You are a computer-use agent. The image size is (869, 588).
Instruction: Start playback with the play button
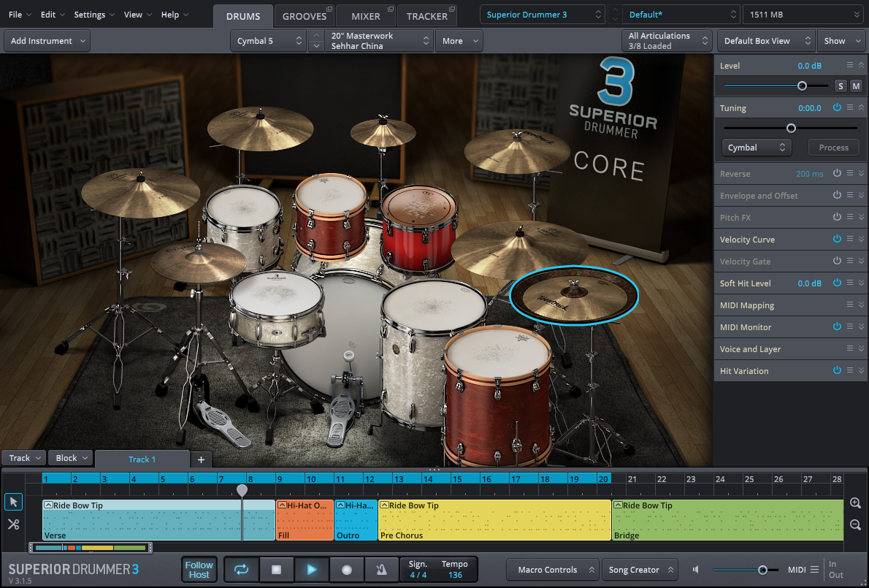[312, 569]
